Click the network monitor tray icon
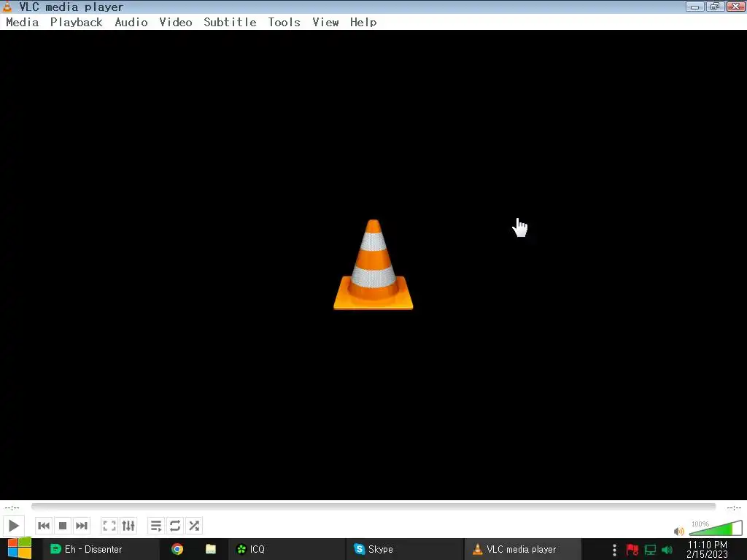Image resolution: width=747 pixels, height=560 pixels. point(650,550)
